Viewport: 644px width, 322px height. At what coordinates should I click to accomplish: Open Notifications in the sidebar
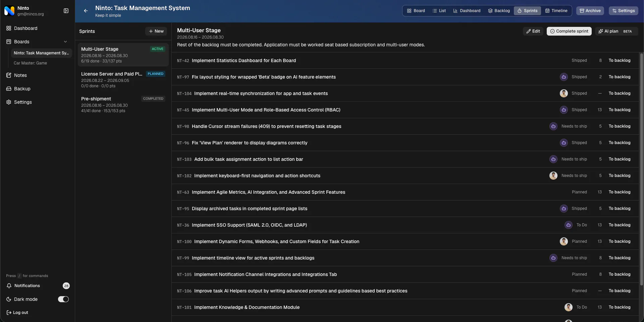pyautogui.click(x=27, y=286)
